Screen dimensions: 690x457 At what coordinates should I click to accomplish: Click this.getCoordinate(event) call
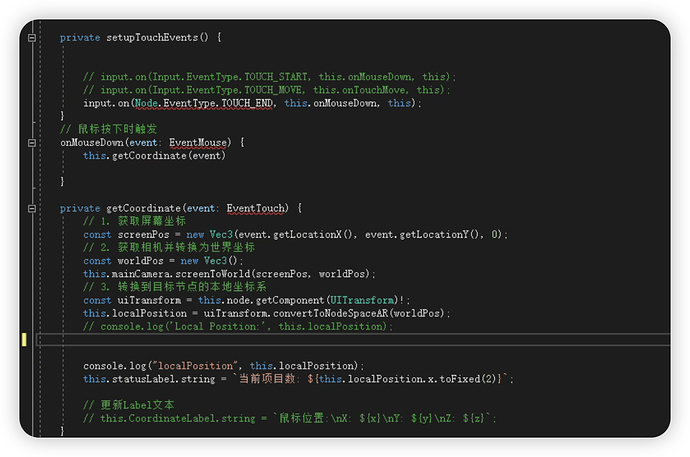[x=154, y=156]
